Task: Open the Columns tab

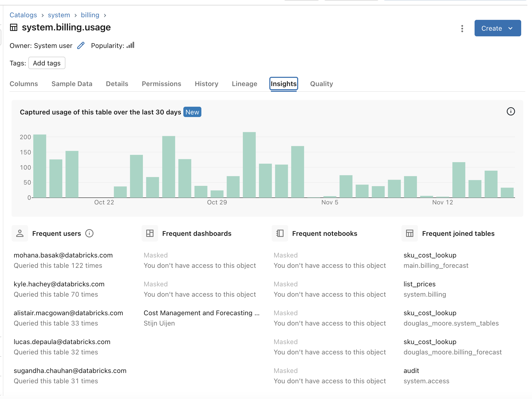Action: click(x=24, y=84)
